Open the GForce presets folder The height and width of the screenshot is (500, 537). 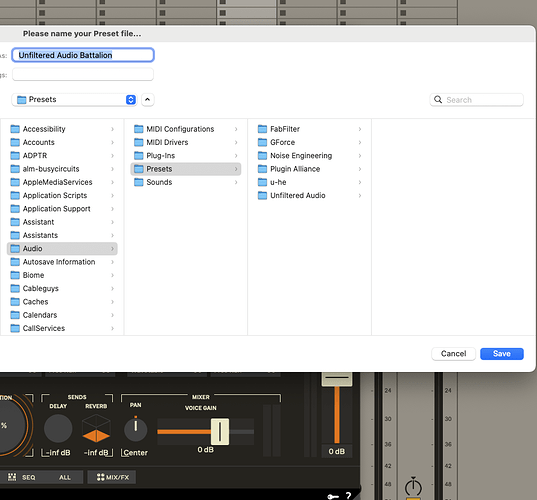[x=310, y=142]
